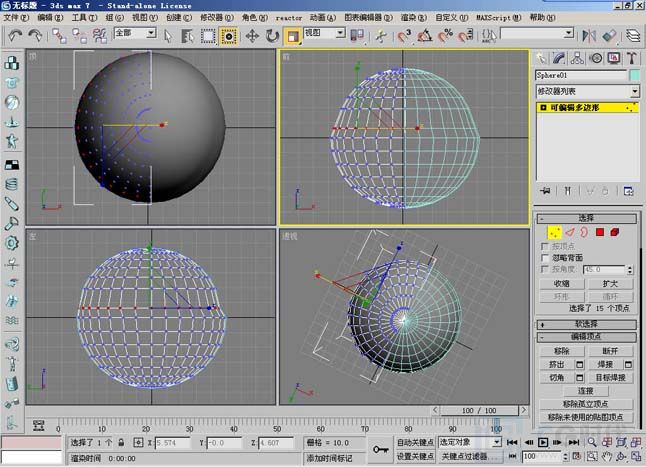Select Vertex sub-object level icon

(555, 233)
